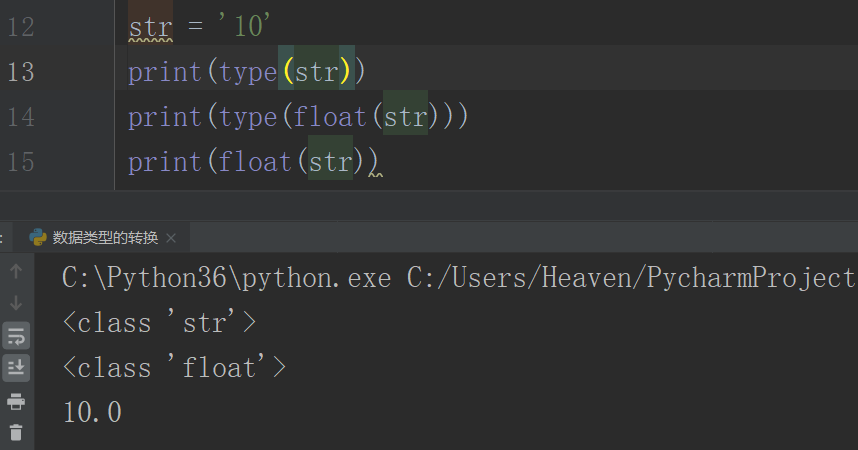This screenshot has width=858, height=450.
Task: Toggle the scroll-to-end icon in the run panel
Action: pyautogui.click(x=16, y=368)
